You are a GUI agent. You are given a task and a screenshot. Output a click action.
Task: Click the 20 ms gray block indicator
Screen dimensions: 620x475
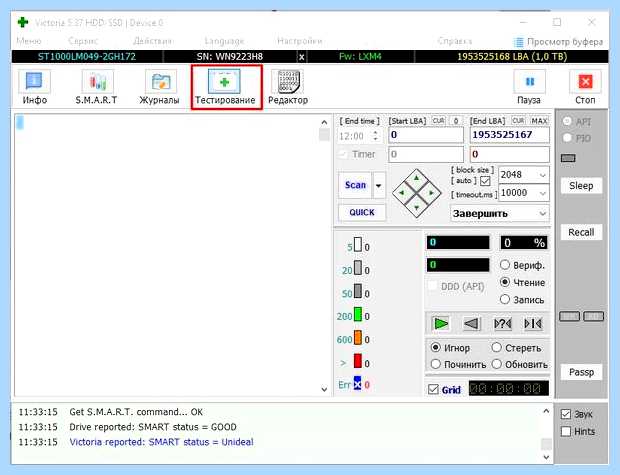point(357,268)
